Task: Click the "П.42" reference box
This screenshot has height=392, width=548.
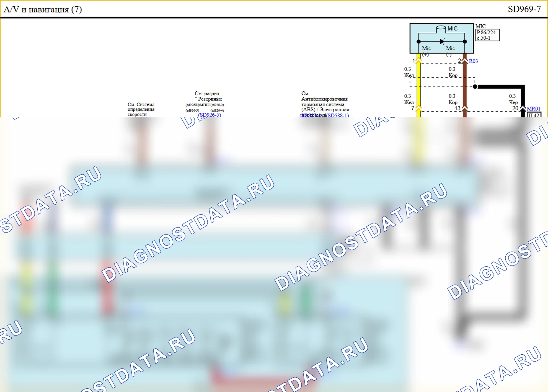Action: pyautogui.click(x=534, y=115)
